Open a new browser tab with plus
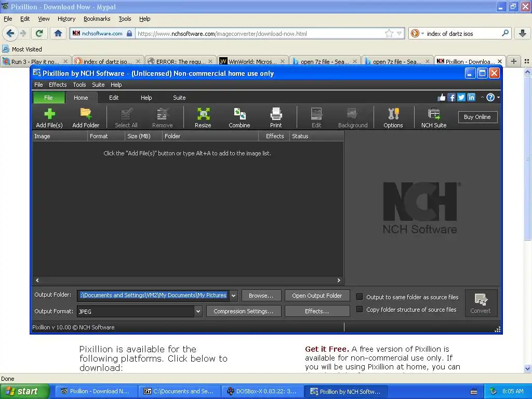This screenshot has height=399, width=532. 514,61
